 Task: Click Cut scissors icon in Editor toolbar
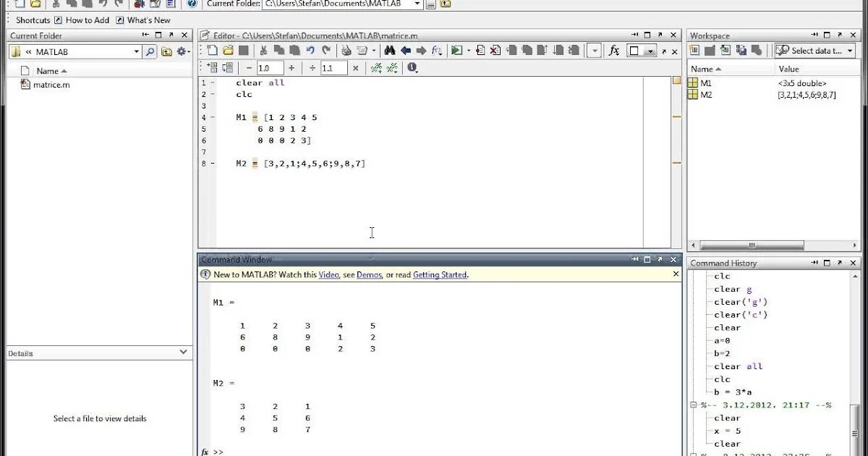click(263, 51)
